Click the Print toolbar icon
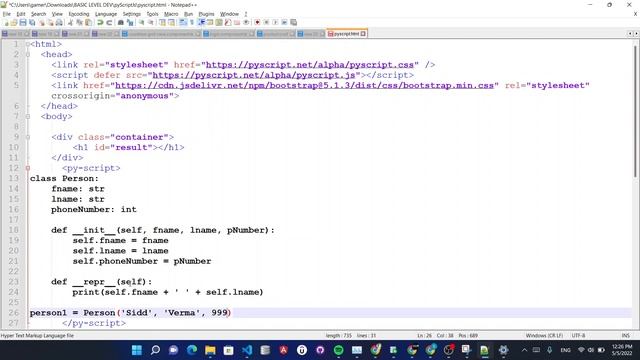 click(59, 22)
